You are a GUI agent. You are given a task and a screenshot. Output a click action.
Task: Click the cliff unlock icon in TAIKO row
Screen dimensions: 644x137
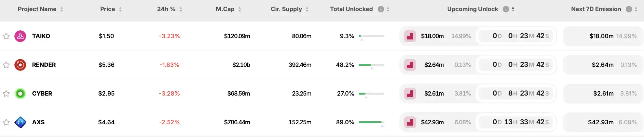point(410,36)
